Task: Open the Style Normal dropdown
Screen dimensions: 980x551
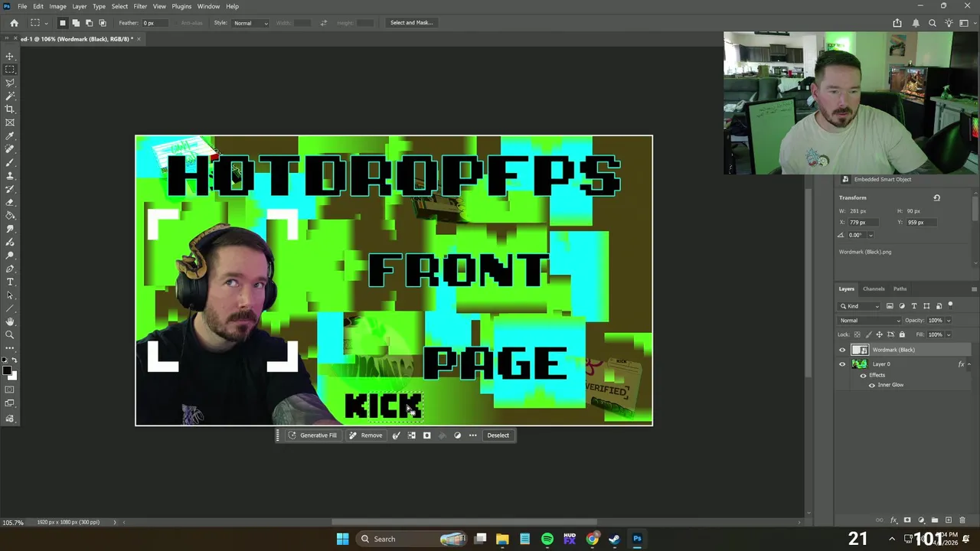Action: coord(250,23)
